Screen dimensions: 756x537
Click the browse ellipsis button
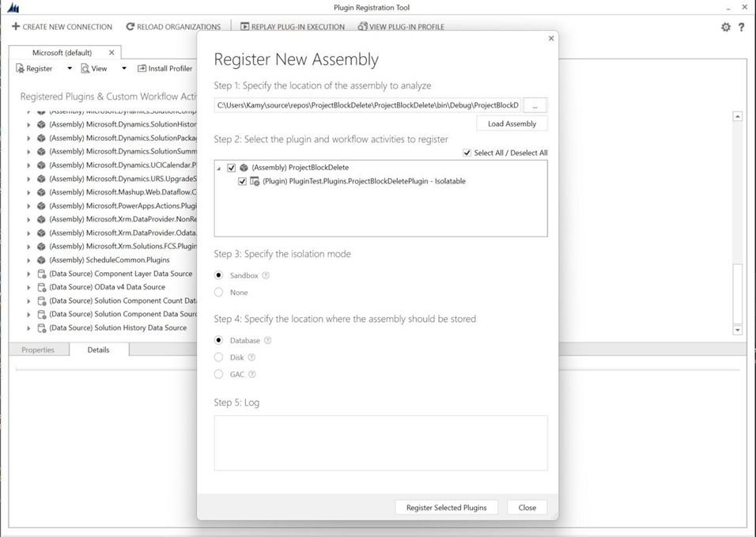pyautogui.click(x=535, y=105)
